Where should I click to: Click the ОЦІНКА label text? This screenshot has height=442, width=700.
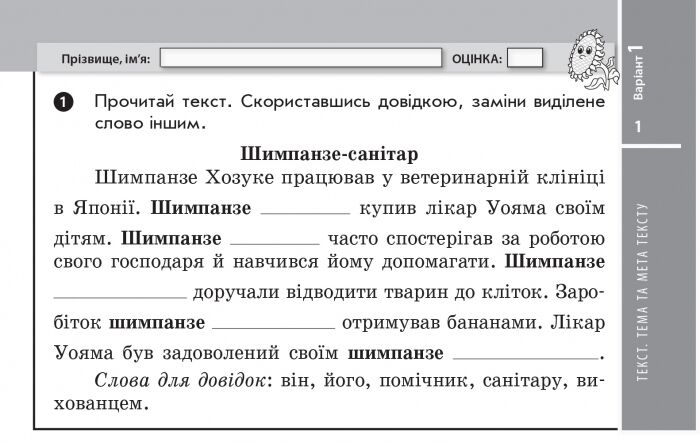pyautogui.click(x=477, y=60)
